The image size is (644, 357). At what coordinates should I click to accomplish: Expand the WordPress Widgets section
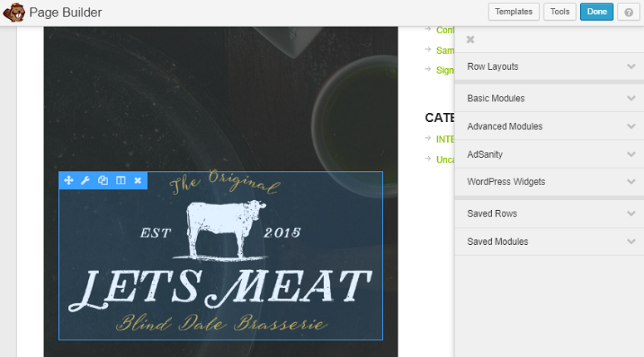tap(549, 182)
